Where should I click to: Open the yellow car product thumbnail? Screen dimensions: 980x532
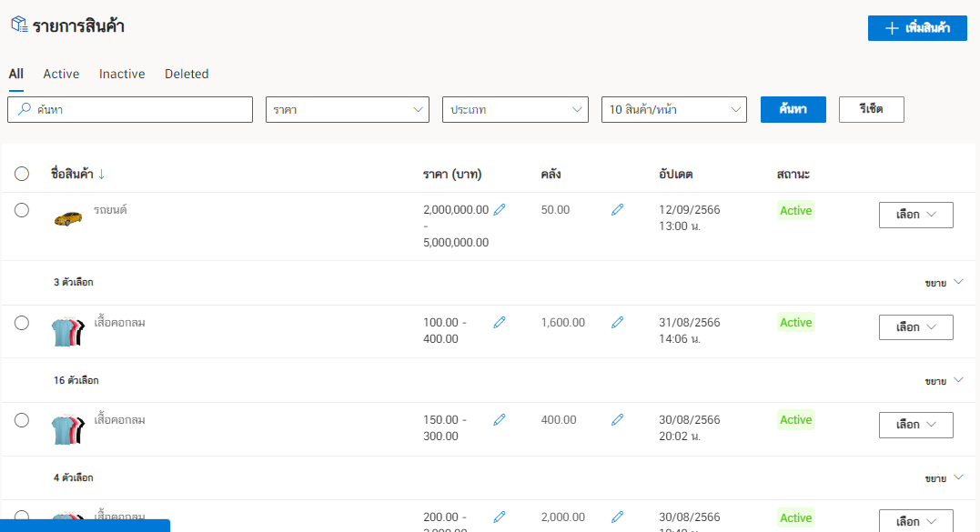[x=68, y=217]
